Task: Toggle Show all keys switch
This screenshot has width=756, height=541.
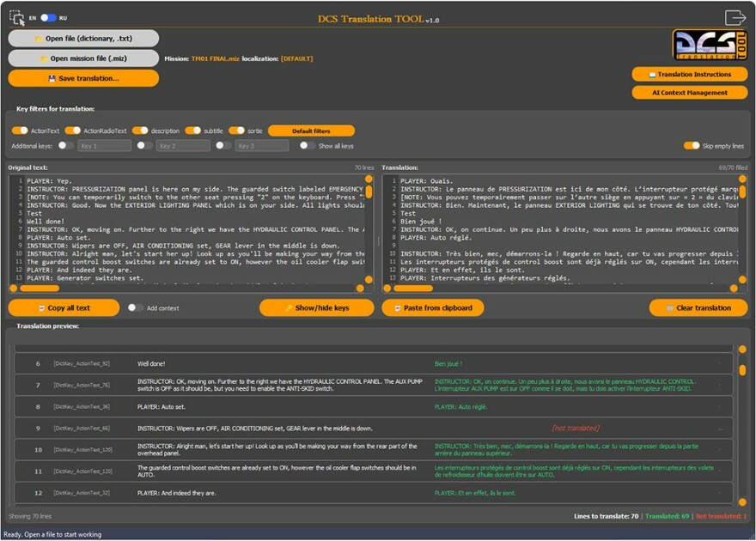Action: point(308,145)
